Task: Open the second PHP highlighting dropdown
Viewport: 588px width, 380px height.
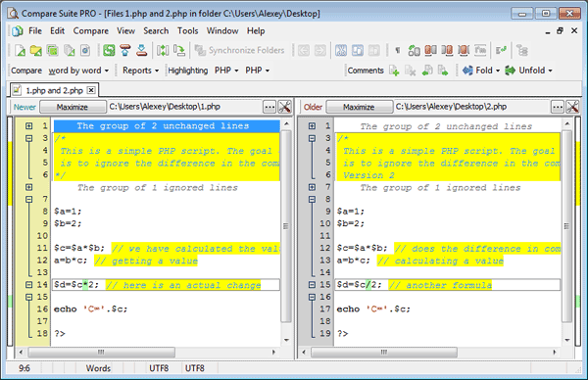Action: (x=257, y=71)
